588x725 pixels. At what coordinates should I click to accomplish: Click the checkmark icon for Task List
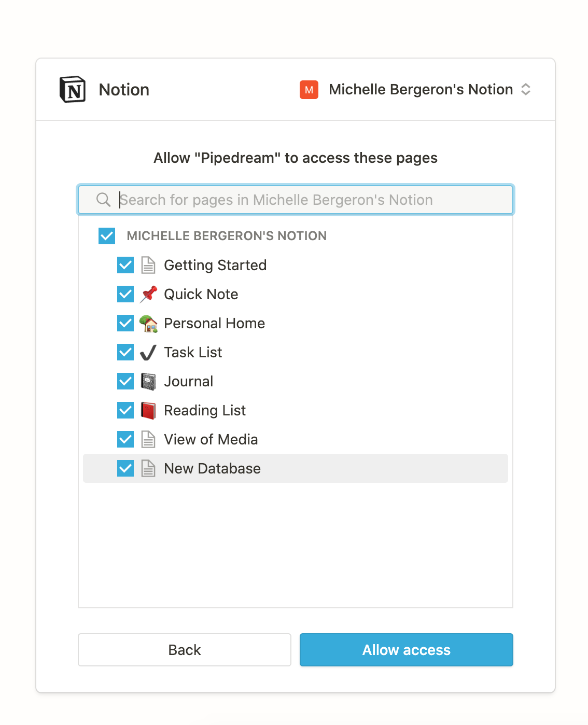(148, 352)
